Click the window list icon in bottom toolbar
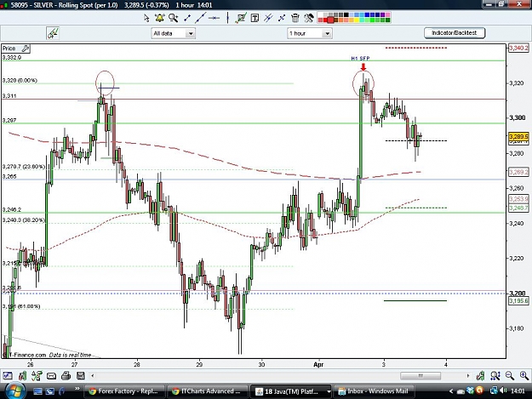 pyautogui.click(x=8, y=376)
